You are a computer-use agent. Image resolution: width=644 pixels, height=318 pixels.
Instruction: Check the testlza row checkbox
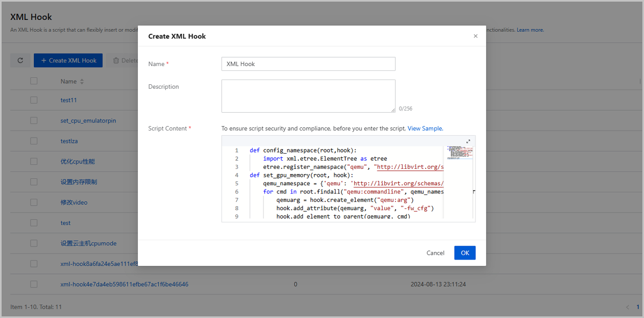[34, 141]
